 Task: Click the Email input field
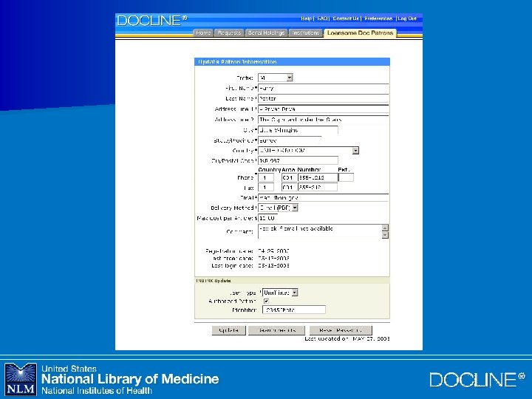324,197
